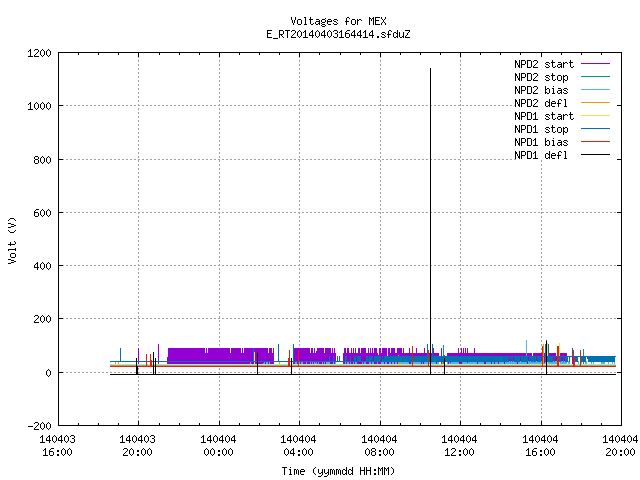Select the 'NPD2 stop' legend label

click(541, 77)
